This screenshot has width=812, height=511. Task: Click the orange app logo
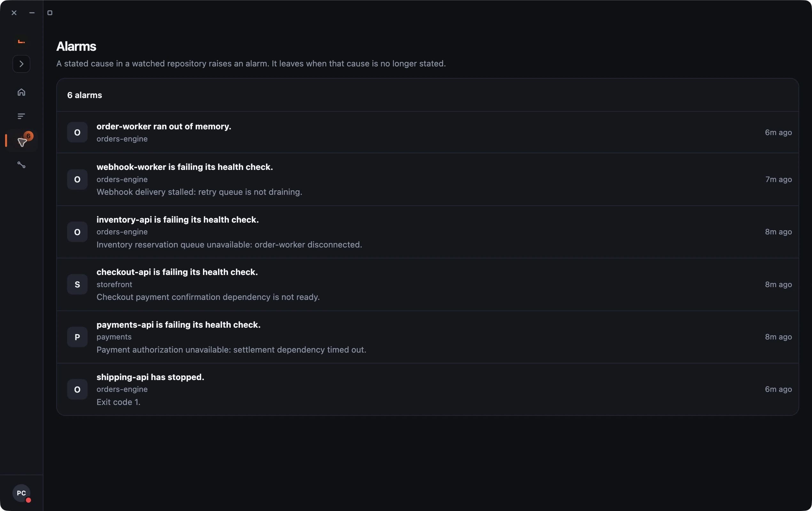(x=21, y=42)
